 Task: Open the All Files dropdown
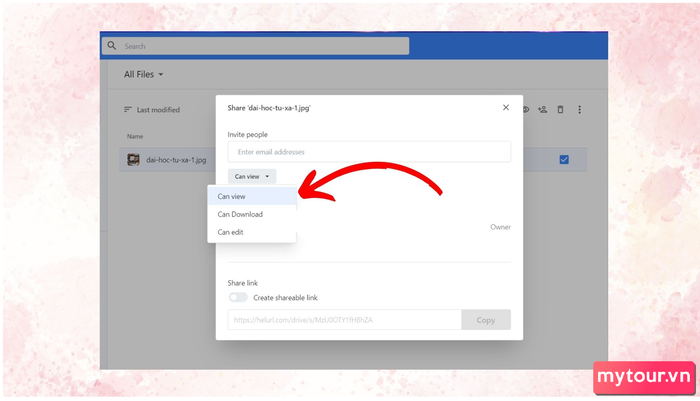click(143, 74)
